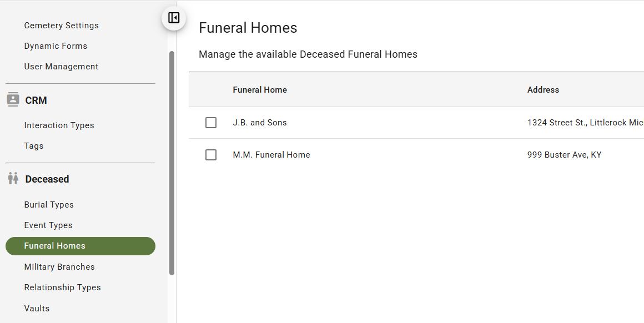Click the Address column header

543,90
